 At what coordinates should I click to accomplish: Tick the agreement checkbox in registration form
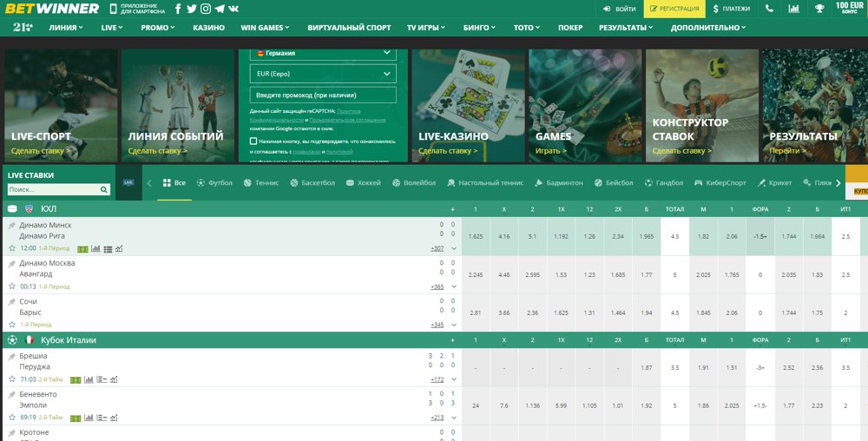point(253,142)
